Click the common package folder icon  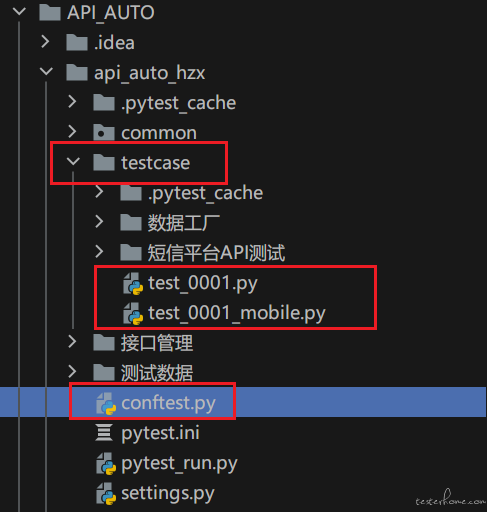[104, 132]
